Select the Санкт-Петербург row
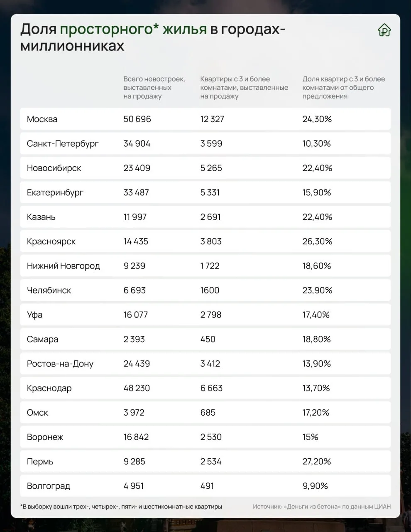Screen dimensions: 411x532 (205, 144)
